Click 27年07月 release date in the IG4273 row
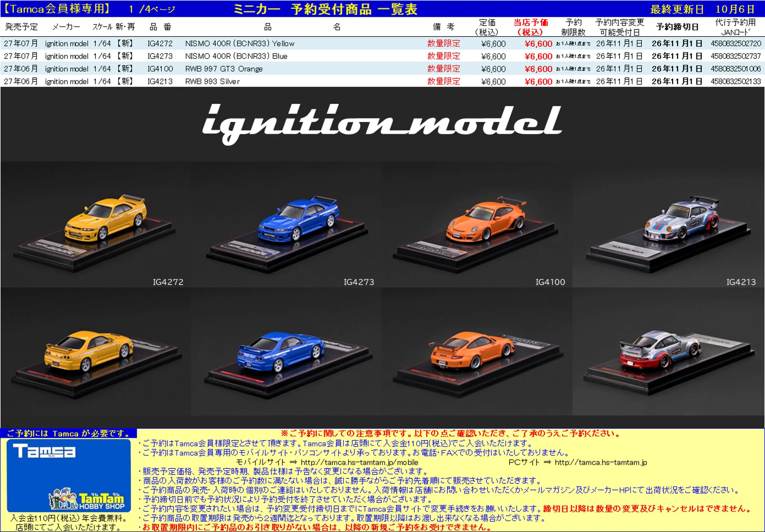Screen dimensions: 765x532 point(21,56)
